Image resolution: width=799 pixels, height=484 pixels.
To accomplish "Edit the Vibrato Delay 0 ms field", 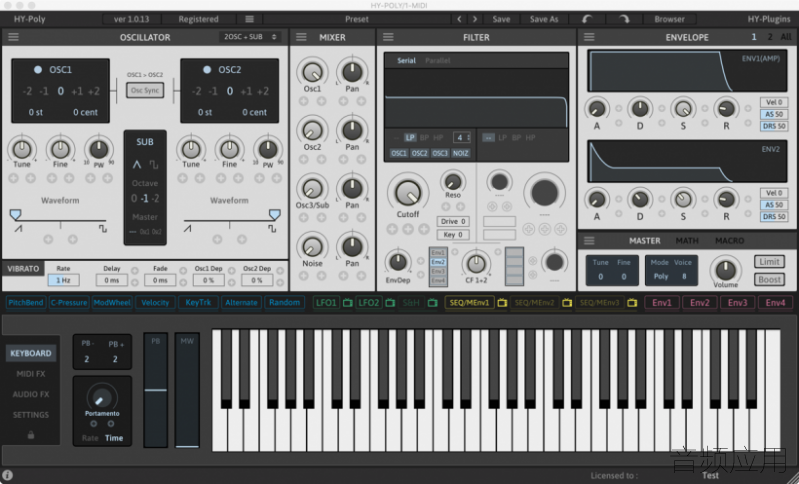I will (x=112, y=280).
